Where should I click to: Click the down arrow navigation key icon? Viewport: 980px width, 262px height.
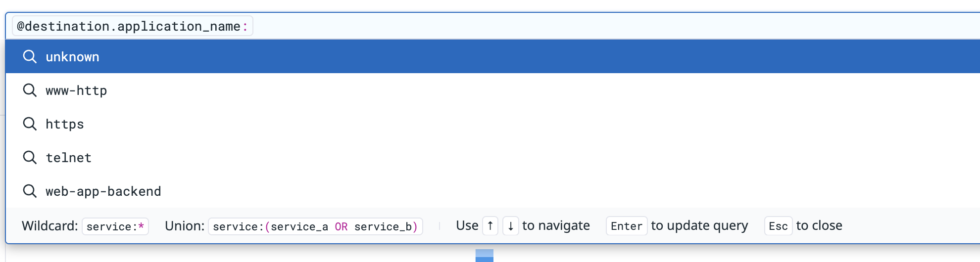click(511, 226)
